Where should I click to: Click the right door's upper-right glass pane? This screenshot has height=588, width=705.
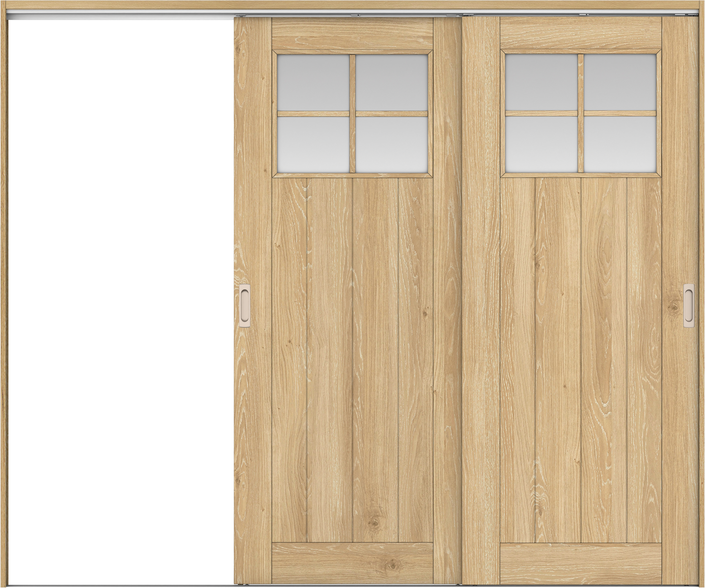pyautogui.click(x=620, y=82)
